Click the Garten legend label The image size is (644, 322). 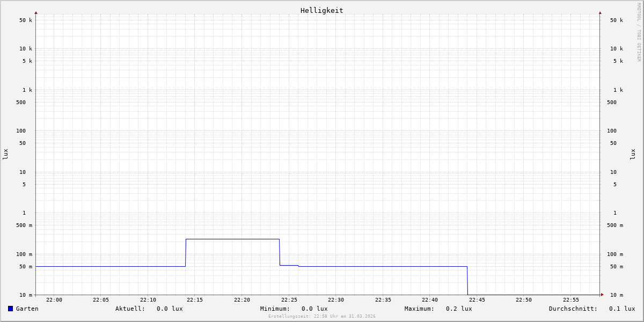(x=27, y=309)
